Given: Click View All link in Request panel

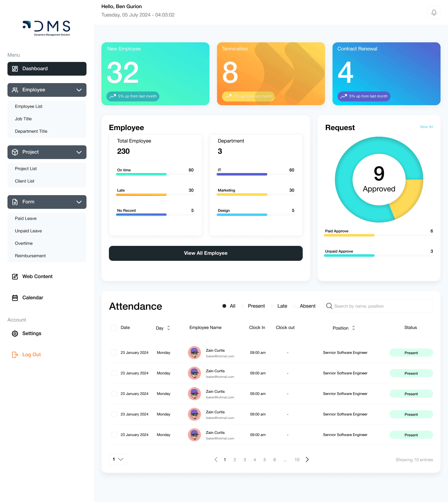Looking at the screenshot, I should [x=426, y=127].
